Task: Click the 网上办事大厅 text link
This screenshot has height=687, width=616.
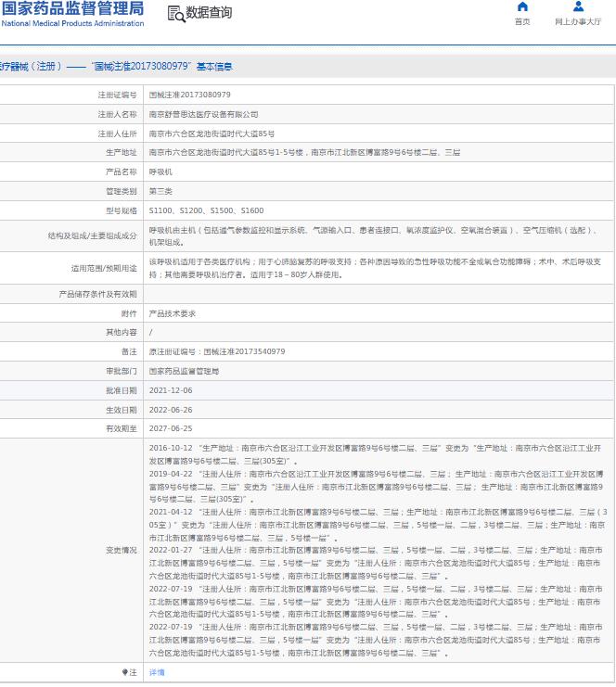Action: pyautogui.click(x=578, y=21)
